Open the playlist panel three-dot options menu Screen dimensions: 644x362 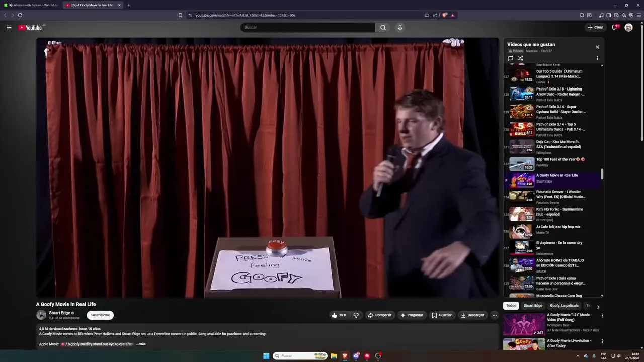pos(597,58)
